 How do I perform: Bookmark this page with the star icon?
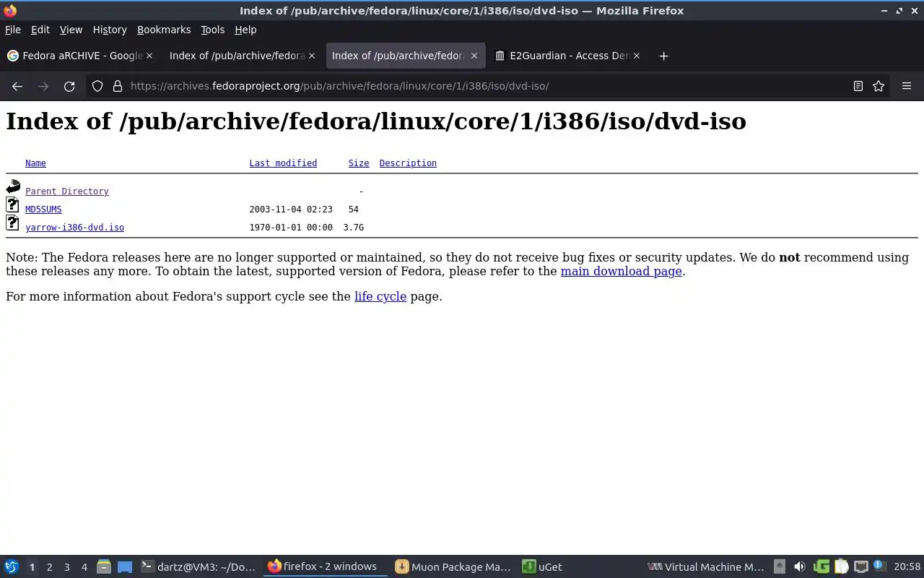pyautogui.click(x=879, y=86)
